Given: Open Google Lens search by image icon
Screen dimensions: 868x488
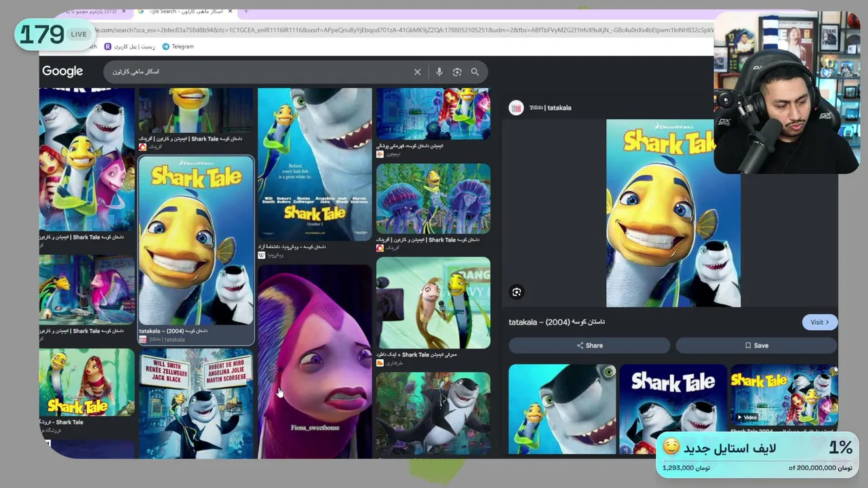Looking at the screenshot, I should pos(457,72).
